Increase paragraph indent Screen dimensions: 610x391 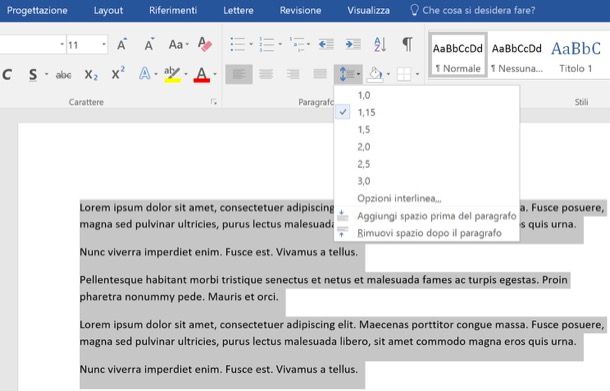[353, 44]
